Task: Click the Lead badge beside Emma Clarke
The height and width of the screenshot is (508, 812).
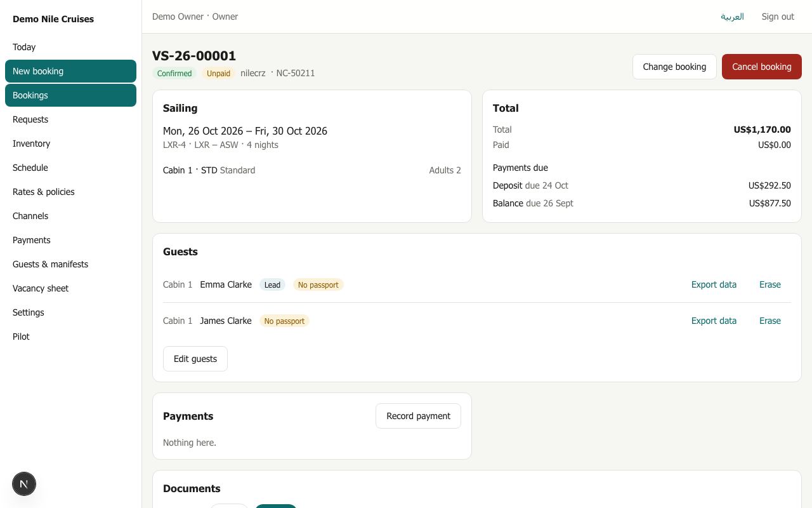Action: pos(272,285)
